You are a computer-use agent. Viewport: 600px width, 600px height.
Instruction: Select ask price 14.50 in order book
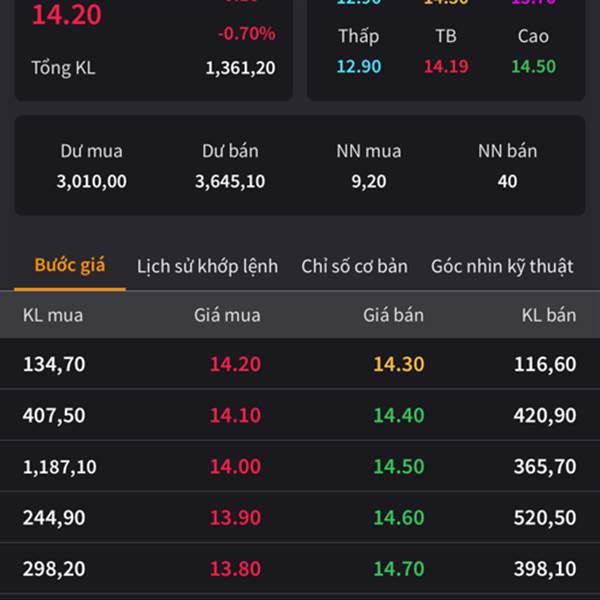tap(399, 466)
